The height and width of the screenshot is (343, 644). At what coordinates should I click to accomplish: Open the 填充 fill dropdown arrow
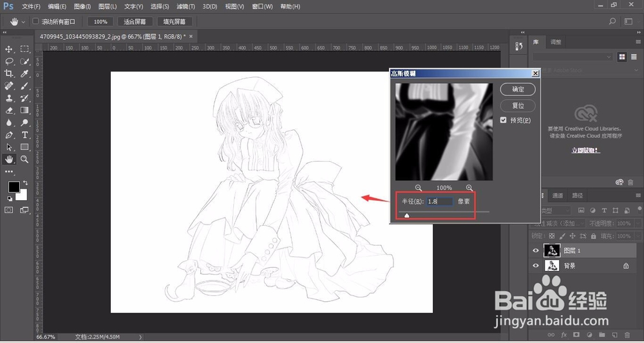tap(638, 236)
